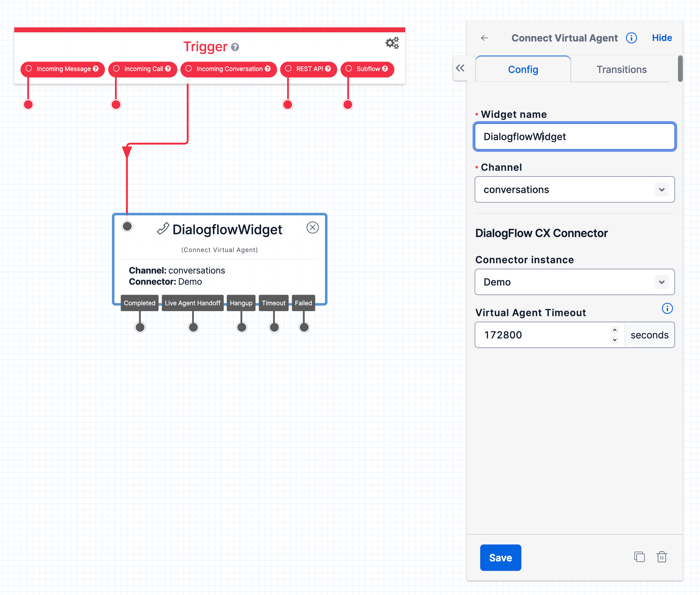Click the info icon beside Virtual Agent Timeout
The width and height of the screenshot is (700, 595).
[667, 308]
